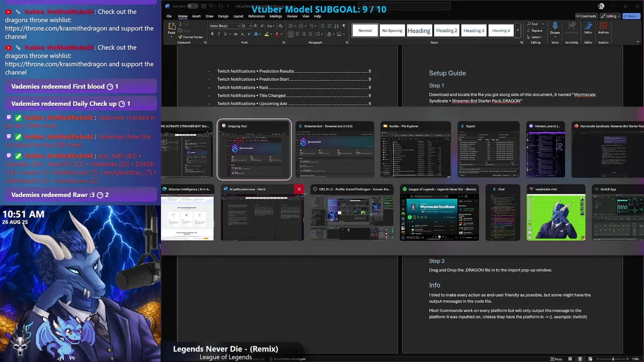Align text left

[x=290, y=34]
